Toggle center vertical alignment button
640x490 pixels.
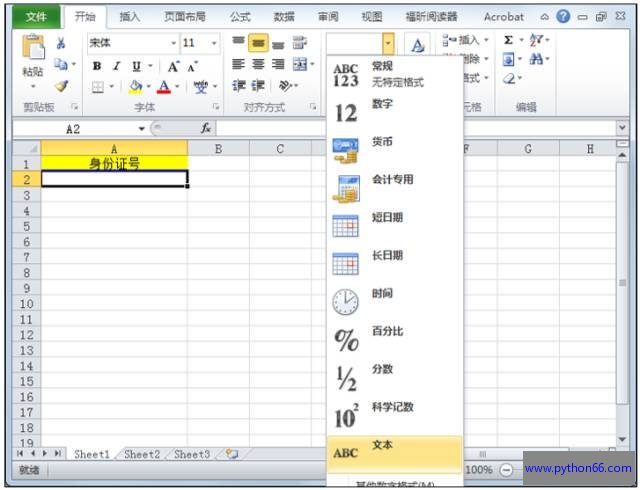click(258, 43)
